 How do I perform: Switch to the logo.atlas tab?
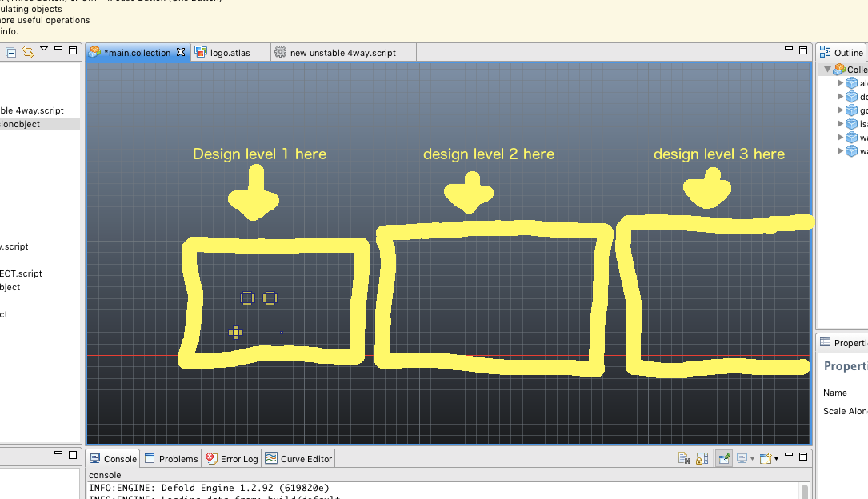tap(230, 51)
